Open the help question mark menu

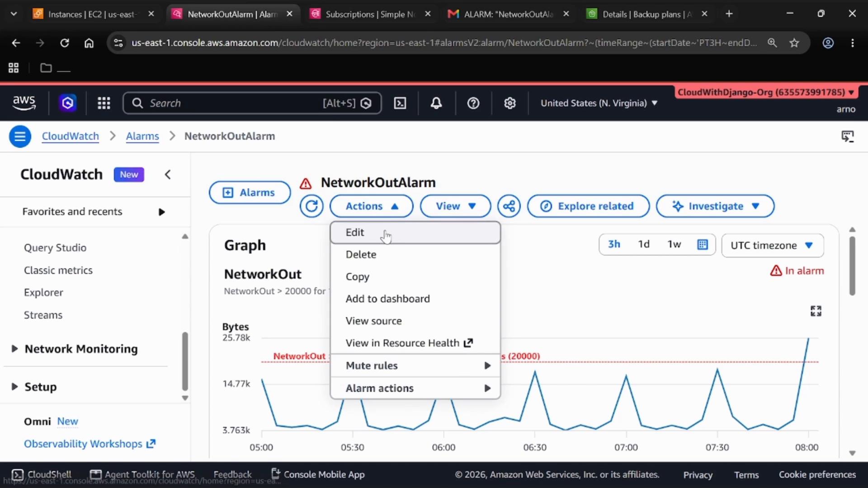pyautogui.click(x=473, y=103)
